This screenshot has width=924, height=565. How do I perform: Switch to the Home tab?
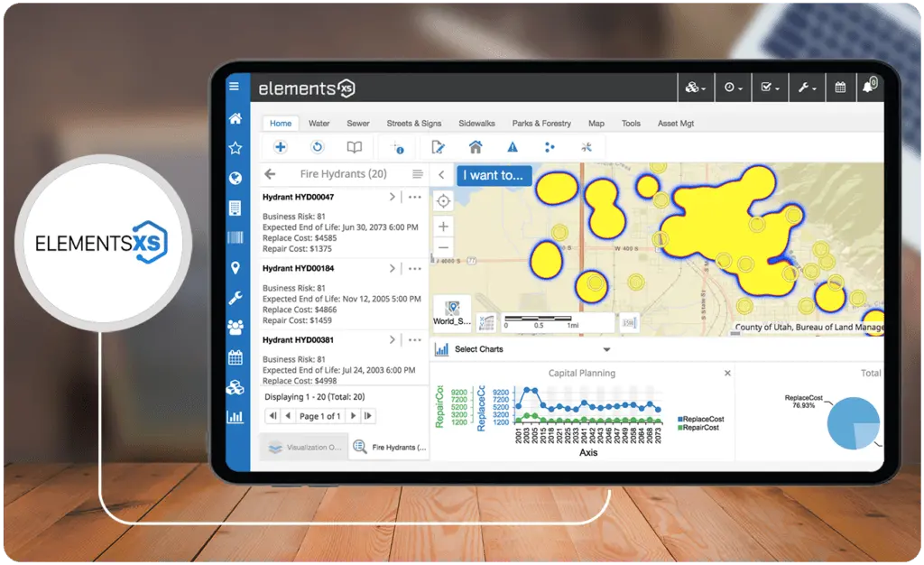pyautogui.click(x=281, y=123)
